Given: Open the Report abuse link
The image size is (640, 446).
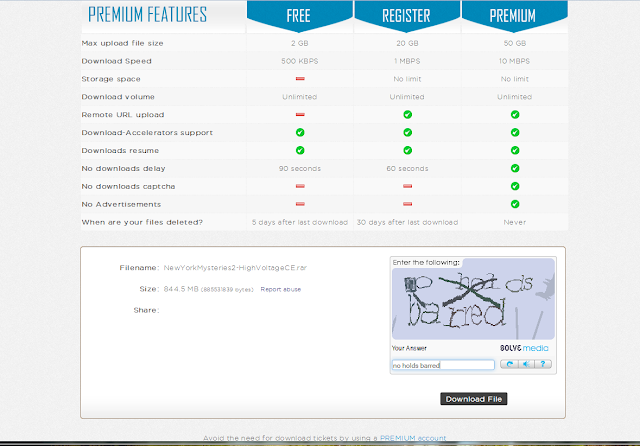Looking at the screenshot, I should [280, 289].
